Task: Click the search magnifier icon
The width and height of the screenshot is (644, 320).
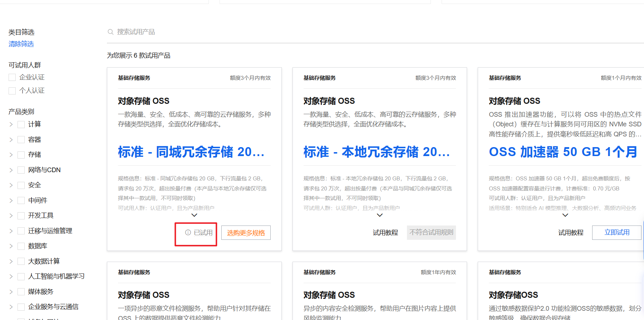Action: (x=110, y=32)
